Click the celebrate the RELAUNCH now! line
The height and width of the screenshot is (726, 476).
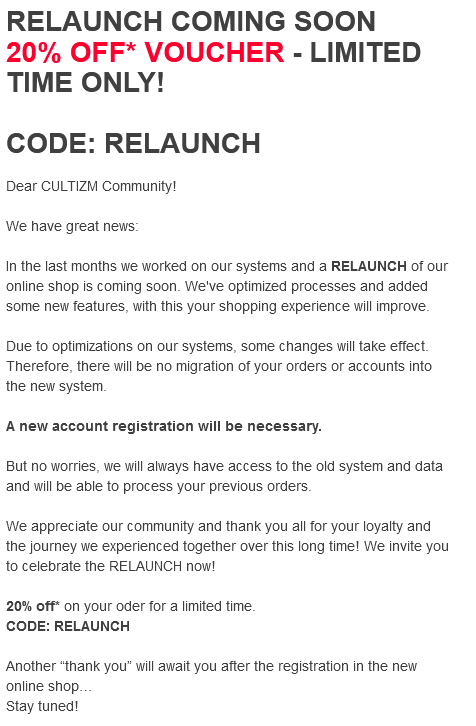coord(111,566)
